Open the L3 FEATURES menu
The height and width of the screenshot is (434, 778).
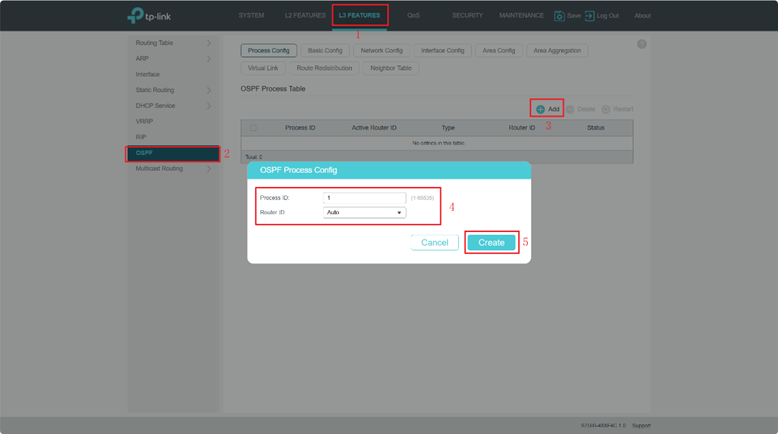pos(359,15)
